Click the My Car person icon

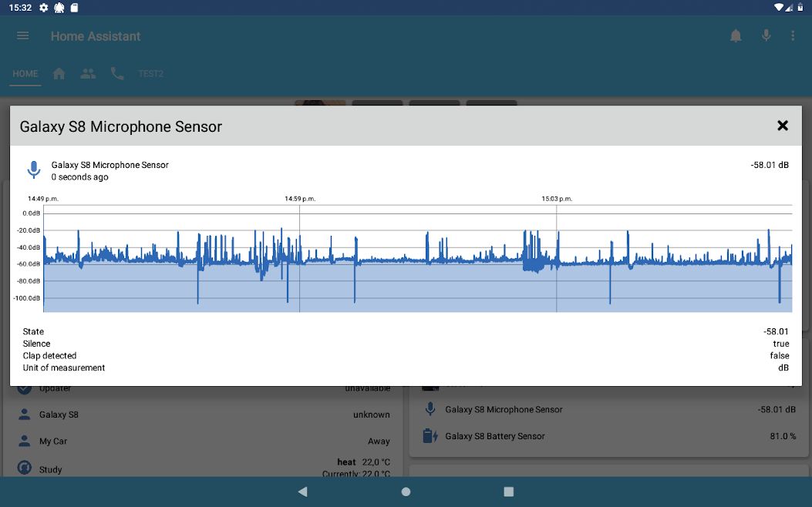[x=25, y=441]
